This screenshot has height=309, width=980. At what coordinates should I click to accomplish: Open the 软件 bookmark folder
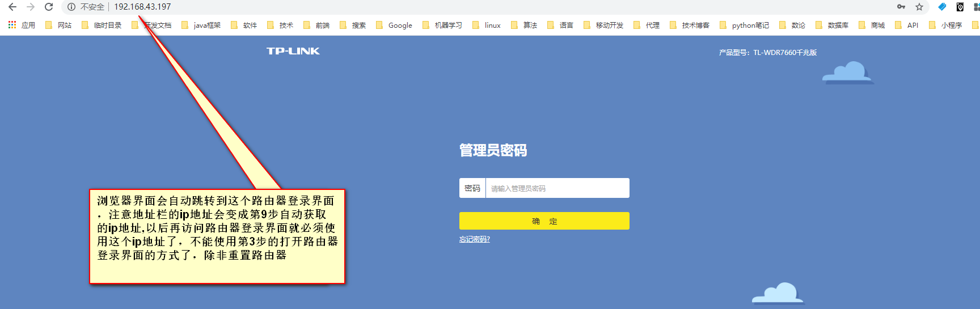[244, 25]
